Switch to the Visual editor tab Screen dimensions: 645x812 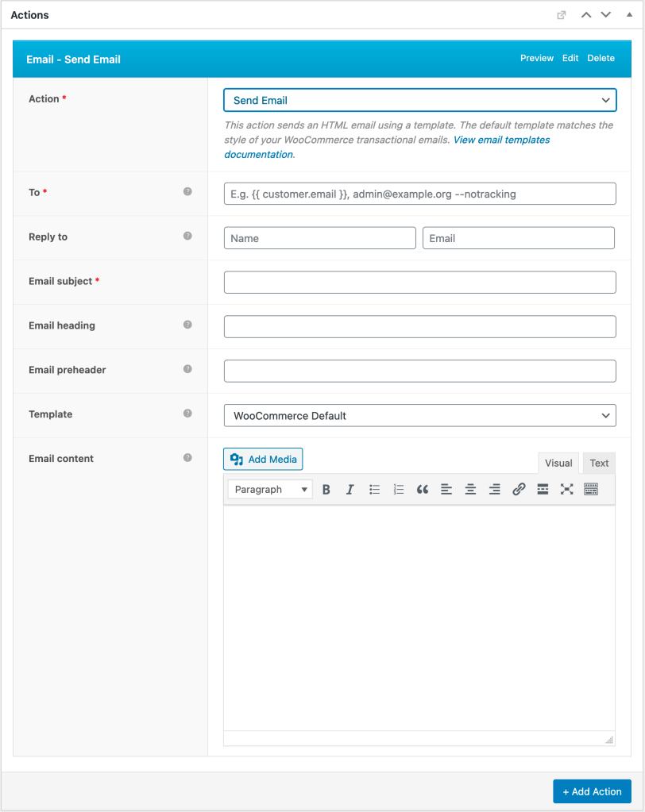558,463
